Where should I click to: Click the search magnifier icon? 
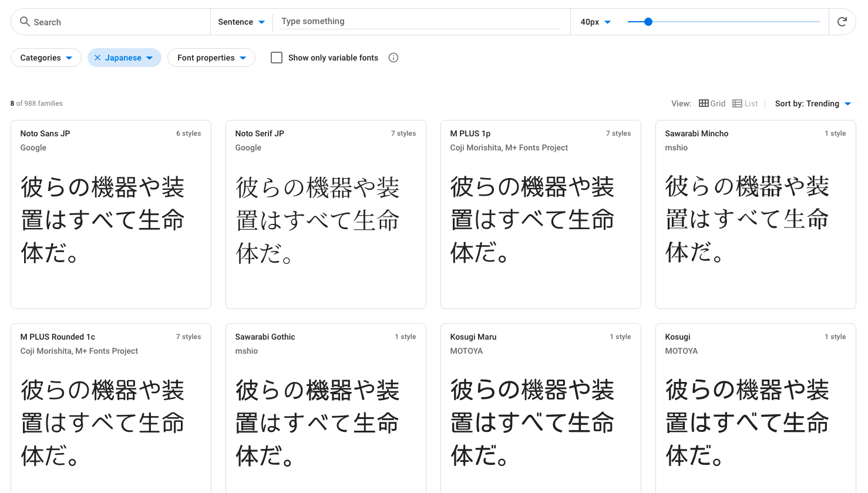[25, 22]
